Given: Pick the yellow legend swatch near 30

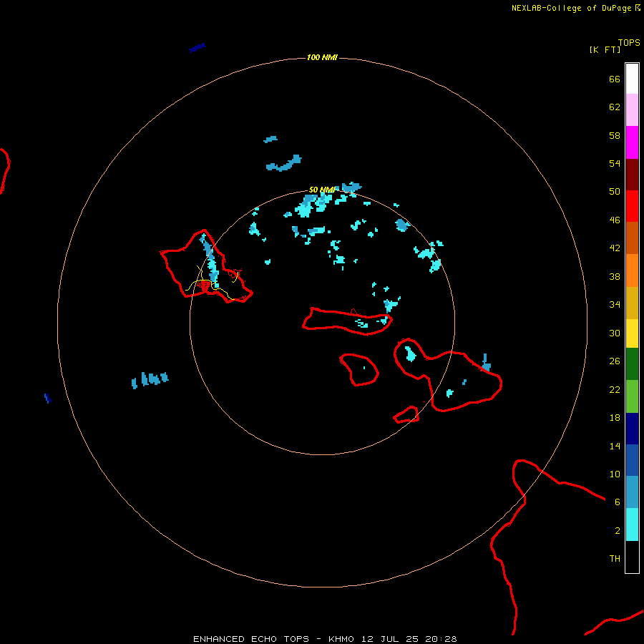Looking at the screenshot, I should [632, 333].
